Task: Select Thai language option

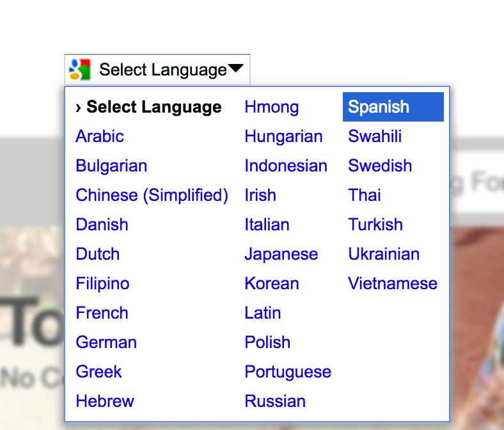Action: coord(365,195)
